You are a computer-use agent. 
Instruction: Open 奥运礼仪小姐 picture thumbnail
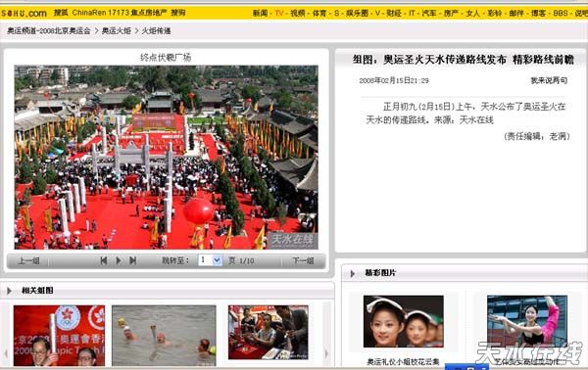(404, 321)
